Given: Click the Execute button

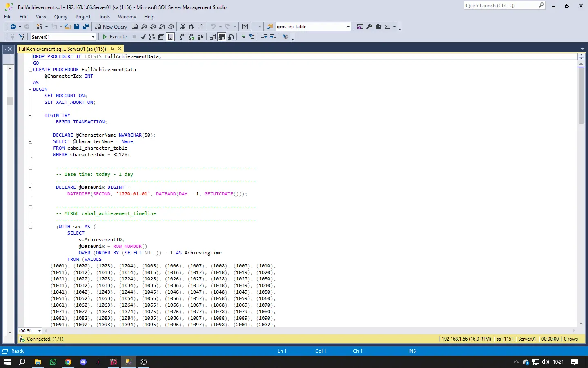Looking at the screenshot, I should tap(115, 37).
